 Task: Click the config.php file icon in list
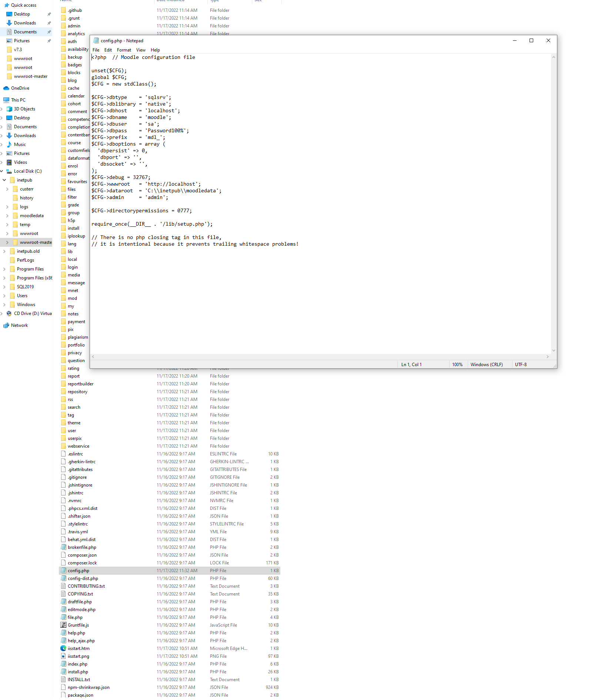pyautogui.click(x=63, y=571)
